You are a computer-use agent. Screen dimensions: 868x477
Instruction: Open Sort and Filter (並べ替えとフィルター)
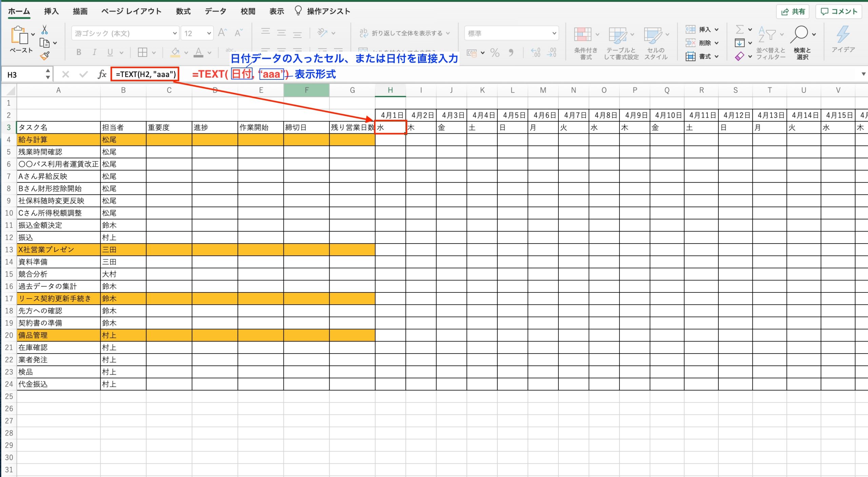tap(771, 43)
